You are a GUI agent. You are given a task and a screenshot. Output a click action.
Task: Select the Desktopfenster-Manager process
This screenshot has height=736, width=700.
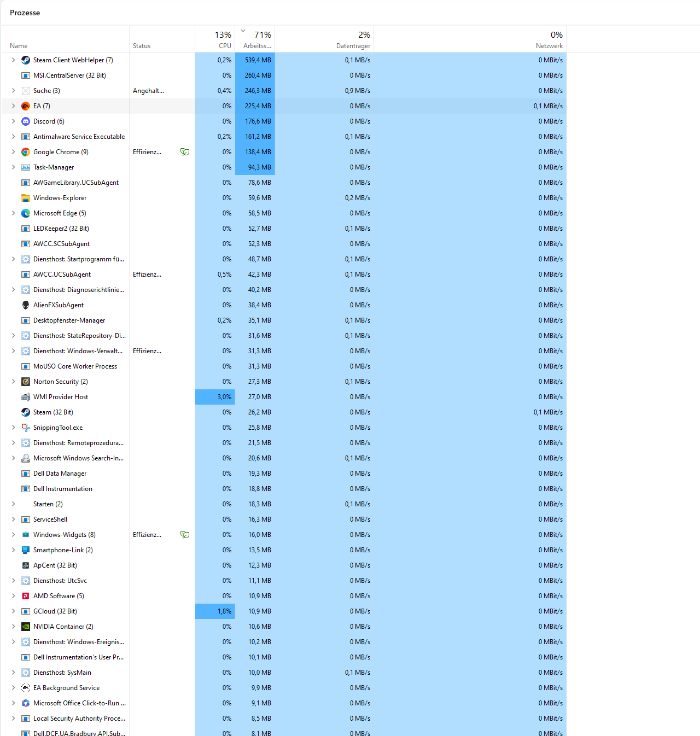[283, 320]
